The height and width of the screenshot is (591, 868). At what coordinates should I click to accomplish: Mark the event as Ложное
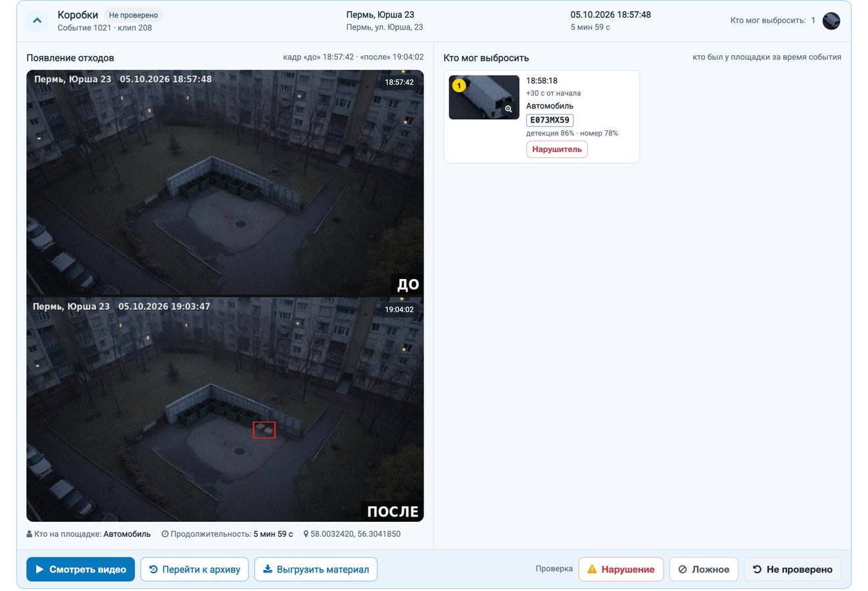(704, 569)
